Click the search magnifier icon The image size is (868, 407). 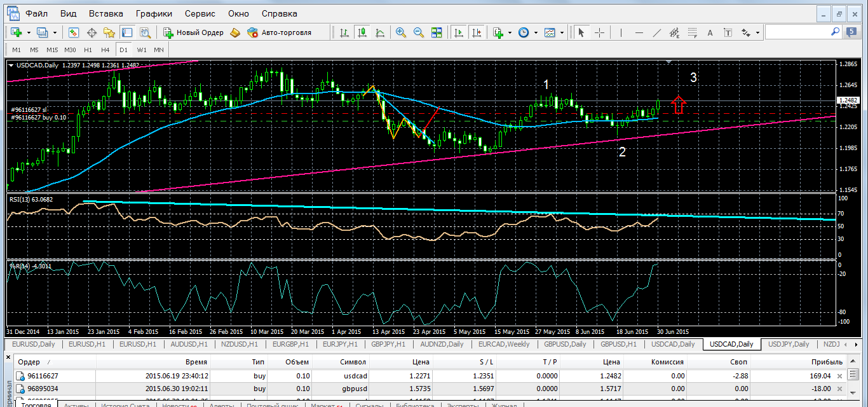pos(835,31)
